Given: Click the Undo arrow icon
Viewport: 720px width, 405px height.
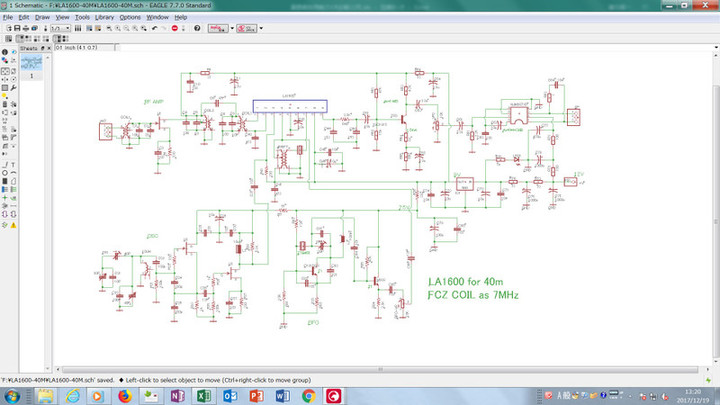Looking at the screenshot, I should pyautogui.click(x=153, y=29).
